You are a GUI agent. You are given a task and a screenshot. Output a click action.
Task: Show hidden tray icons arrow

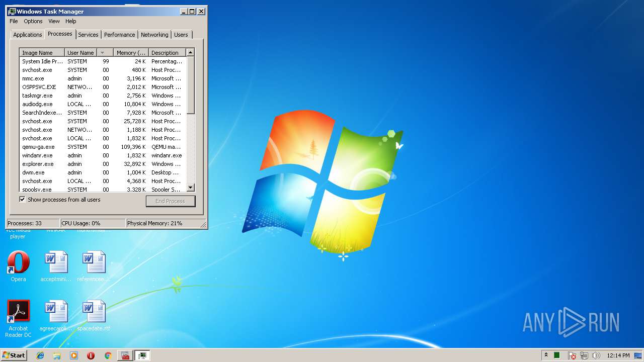(546, 355)
